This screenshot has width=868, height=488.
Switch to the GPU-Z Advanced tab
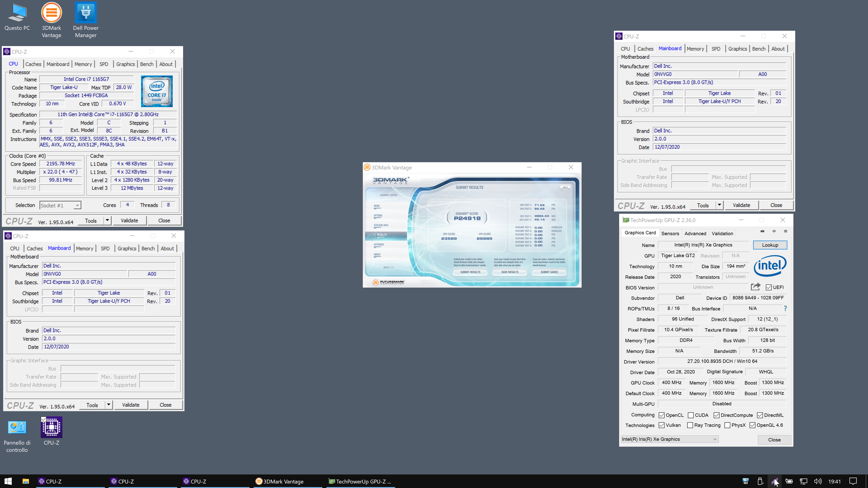tap(695, 233)
